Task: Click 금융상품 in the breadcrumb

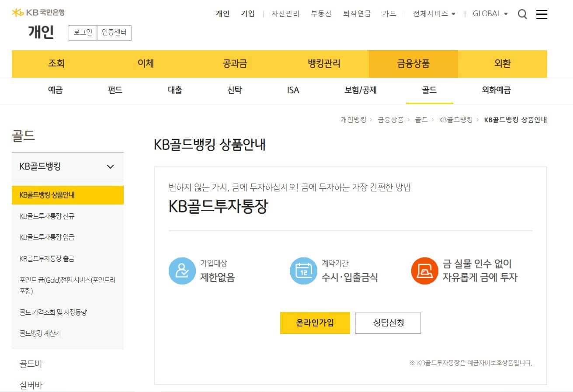Action: 390,120
